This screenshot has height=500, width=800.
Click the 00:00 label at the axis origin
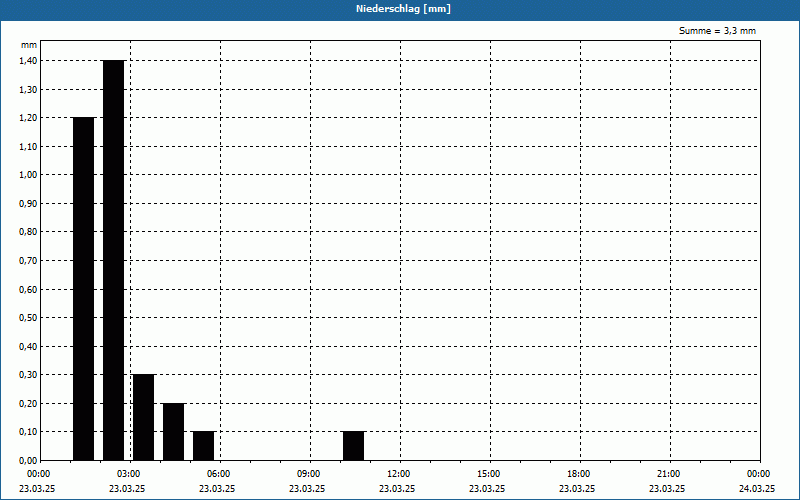(39, 474)
